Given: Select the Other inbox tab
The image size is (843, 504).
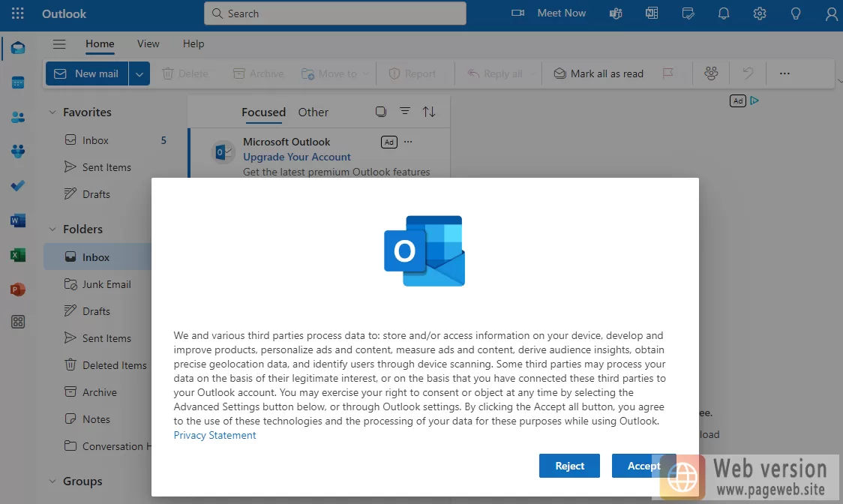Looking at the screenshot, I should (x=313, y=112).
